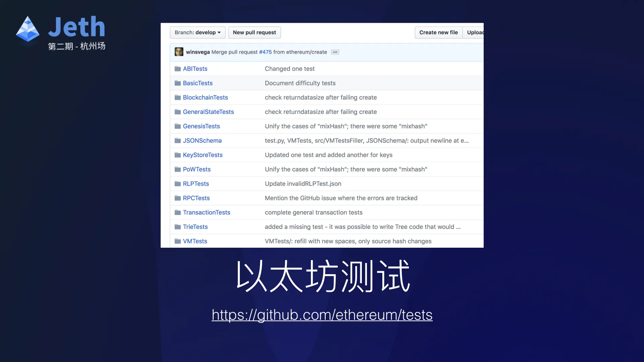Click the folder icon beside ABITests

[177, 69]
